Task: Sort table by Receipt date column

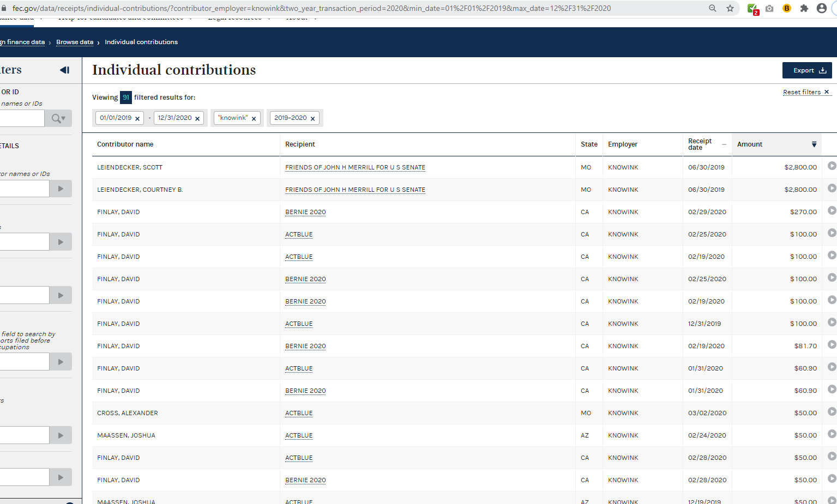Action: [707, 144]
